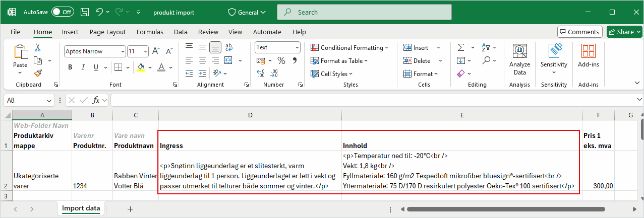Open the Comments pane
Image resolution: width=644 pixels, height=218 pixels.
coord(579,32)
